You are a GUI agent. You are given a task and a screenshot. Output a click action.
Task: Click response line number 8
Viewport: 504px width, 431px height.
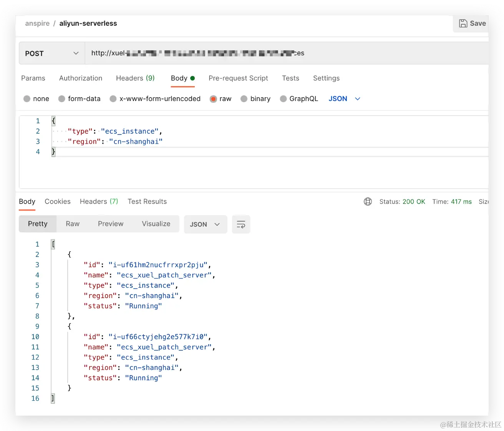[37, 316]
